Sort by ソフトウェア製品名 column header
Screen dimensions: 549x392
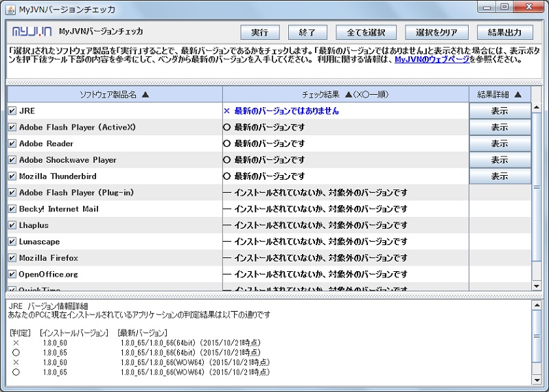tap(115, 95)
